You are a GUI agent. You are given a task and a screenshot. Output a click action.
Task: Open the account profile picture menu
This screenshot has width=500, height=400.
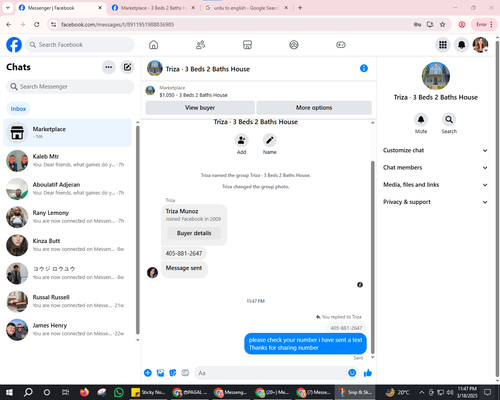click(x=480, y=45)
